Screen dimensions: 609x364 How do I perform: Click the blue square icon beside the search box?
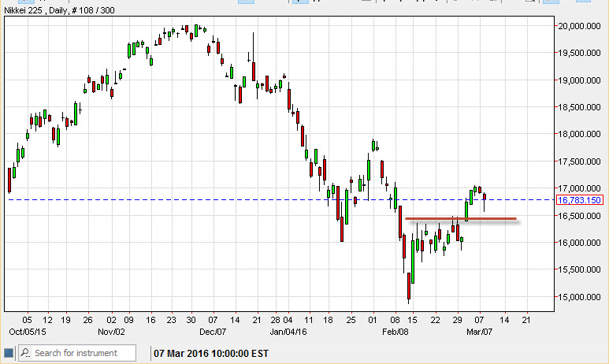[9, 353]
